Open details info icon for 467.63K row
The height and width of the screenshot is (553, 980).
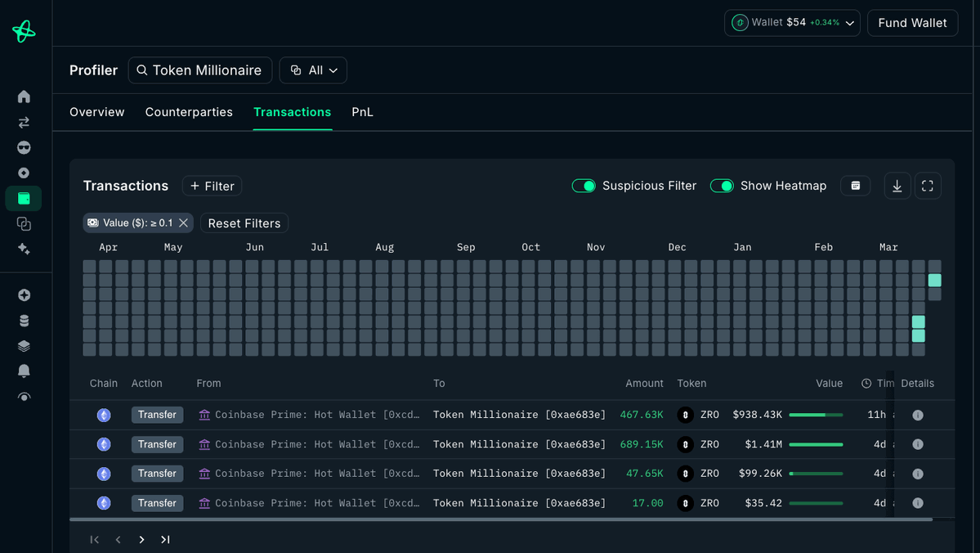[x=918, y=416]
